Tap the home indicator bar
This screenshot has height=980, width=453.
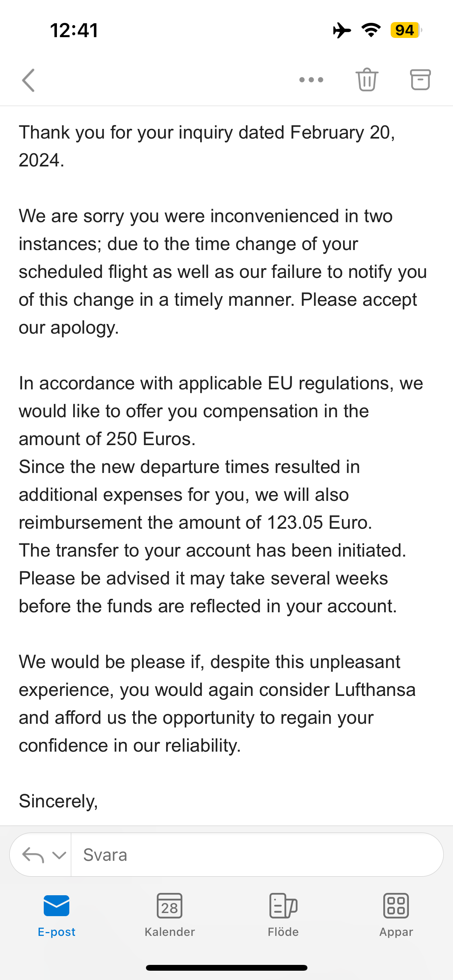[226, 968]
